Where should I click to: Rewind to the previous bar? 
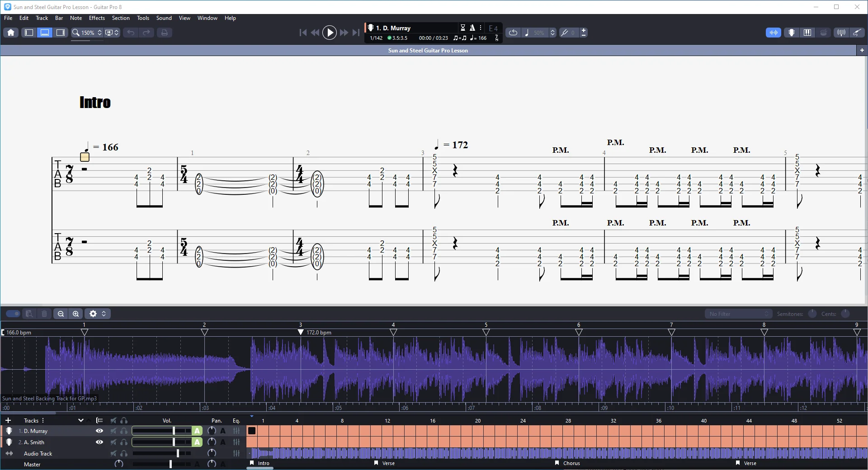(x=315, y=33)
